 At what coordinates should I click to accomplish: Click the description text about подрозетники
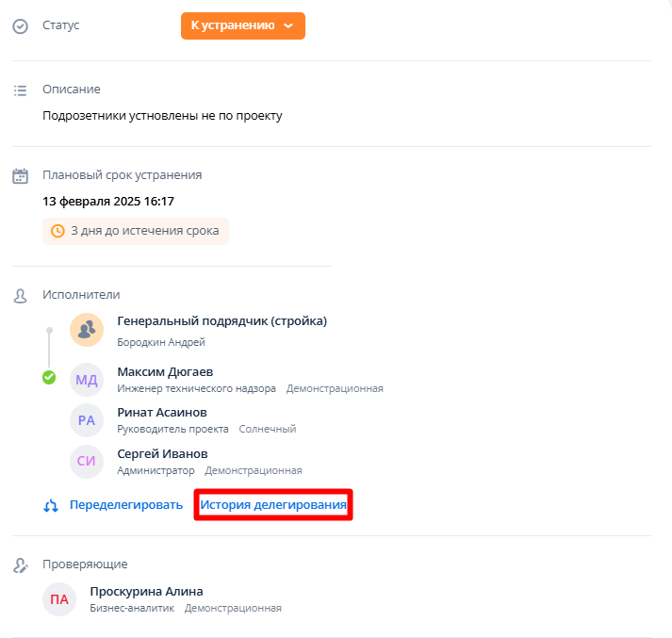pyautogui.click(x=162, y=116)
